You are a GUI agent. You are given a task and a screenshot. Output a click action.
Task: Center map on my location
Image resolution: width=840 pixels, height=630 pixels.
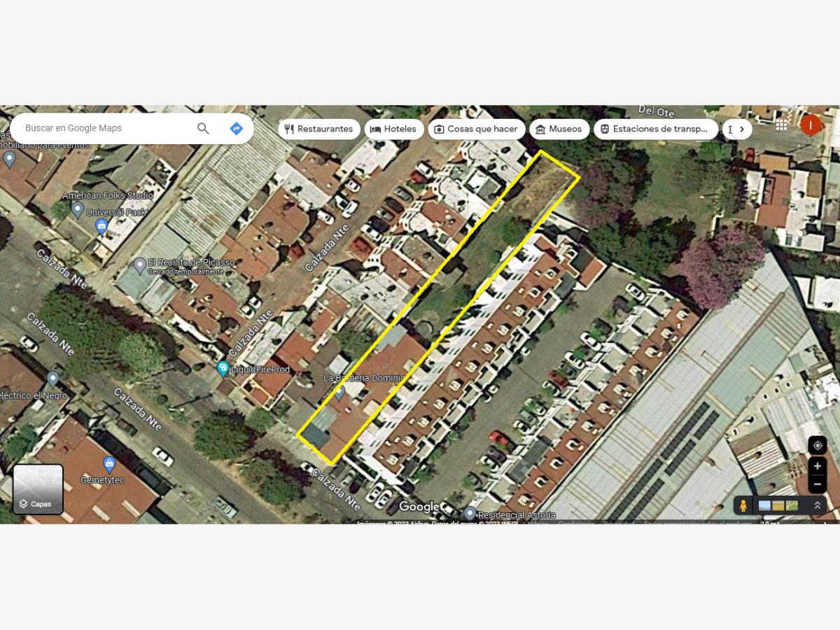818,445
